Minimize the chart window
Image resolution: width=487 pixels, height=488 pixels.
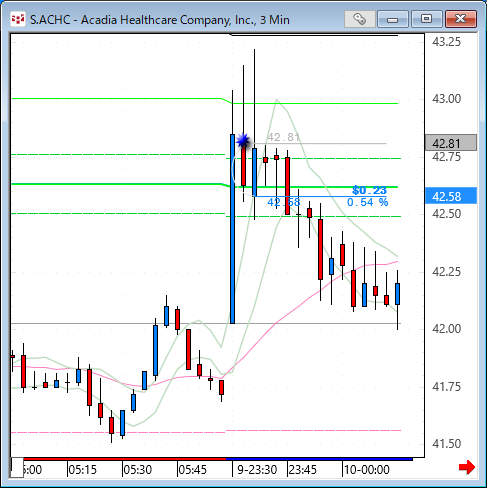(x=393, y=19)
